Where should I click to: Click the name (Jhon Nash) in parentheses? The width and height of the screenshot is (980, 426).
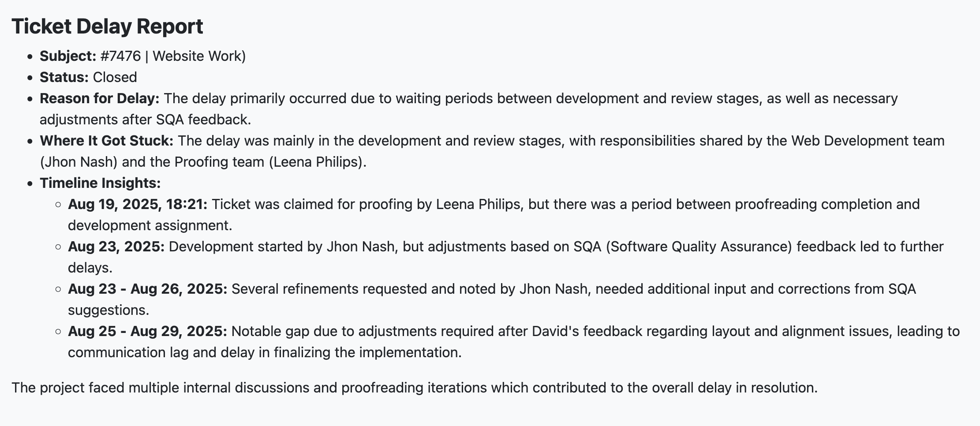pyautogui.click(x=79, y=162)
